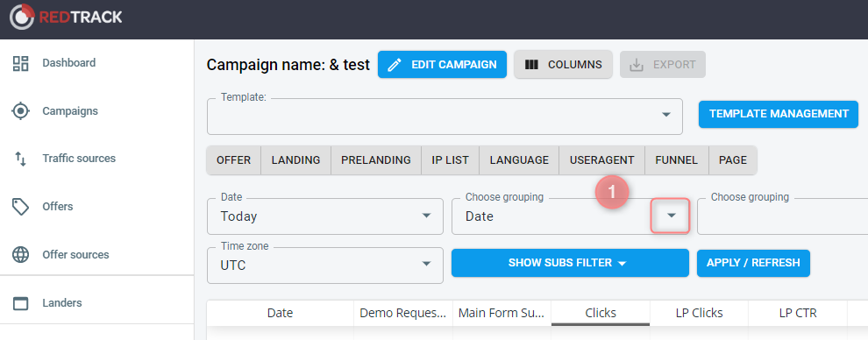Screen dimensions: 868x340
Task: Select the LANDING tab
Action: (x=295, y=160)
